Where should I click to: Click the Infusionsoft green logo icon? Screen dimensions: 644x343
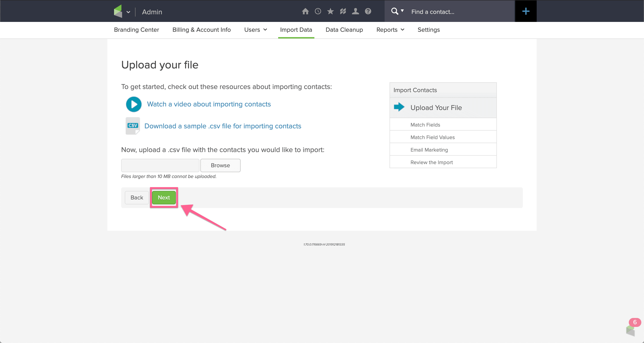(118, 11)
